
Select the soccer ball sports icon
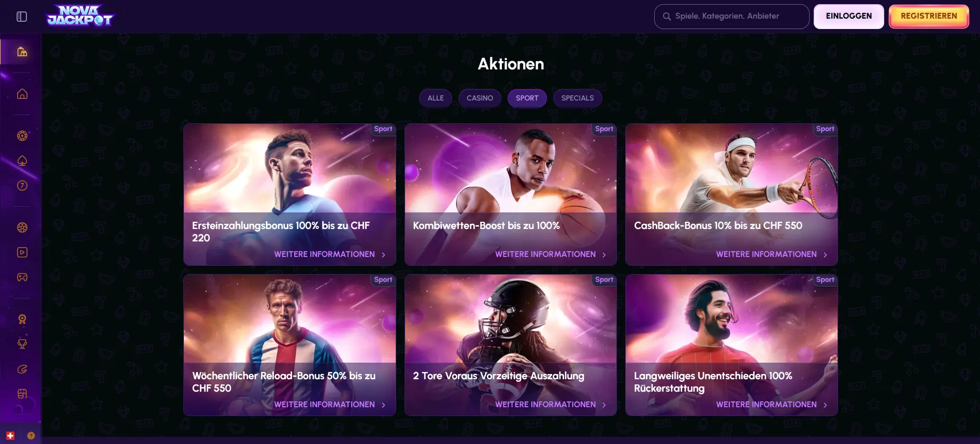22,227
